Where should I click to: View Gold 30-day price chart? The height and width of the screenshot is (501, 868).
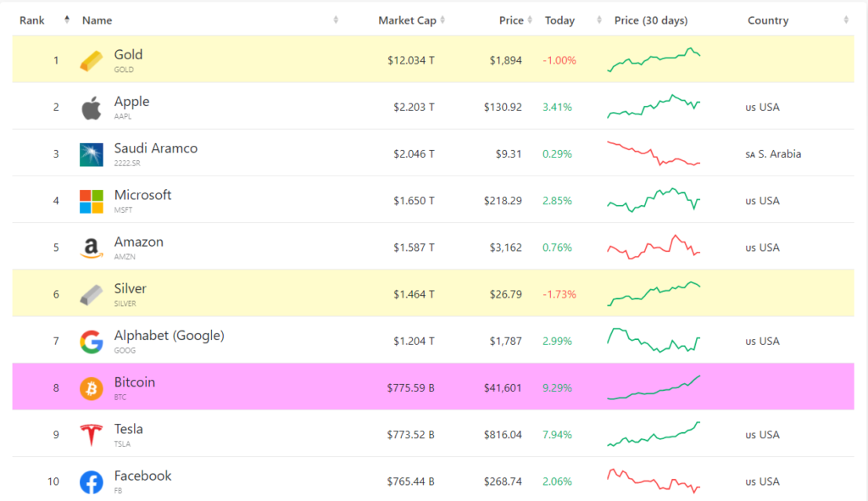pos(654,60)
